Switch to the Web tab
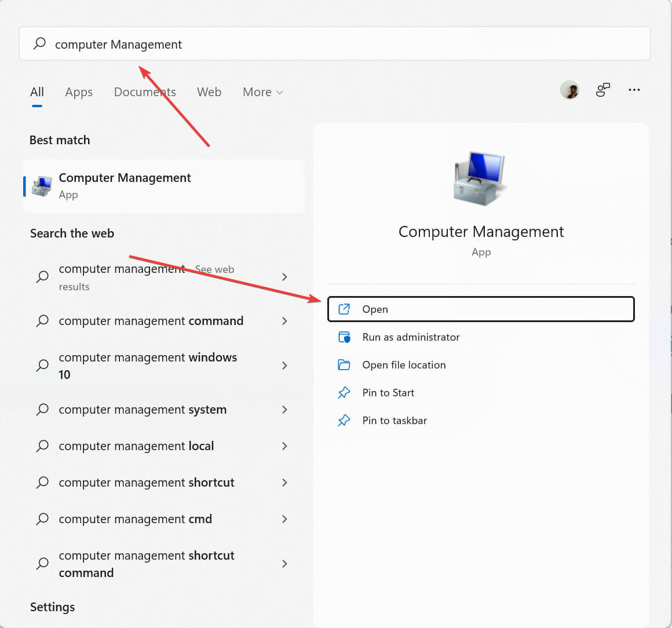This screenshot has width=672, height=628. pos(209,92)
